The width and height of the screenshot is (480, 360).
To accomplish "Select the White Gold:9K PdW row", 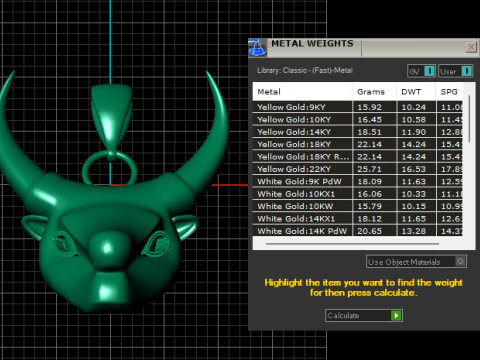I will [358, 181].
